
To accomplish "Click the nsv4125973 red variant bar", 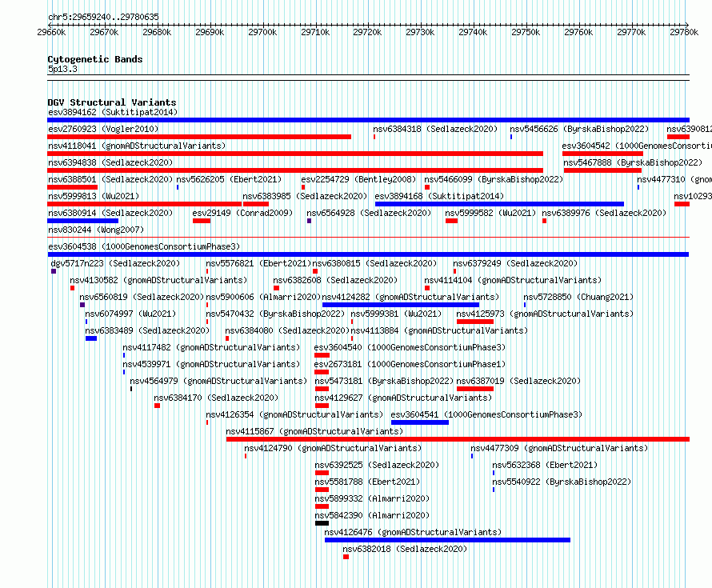I will (x=475, y=322).
